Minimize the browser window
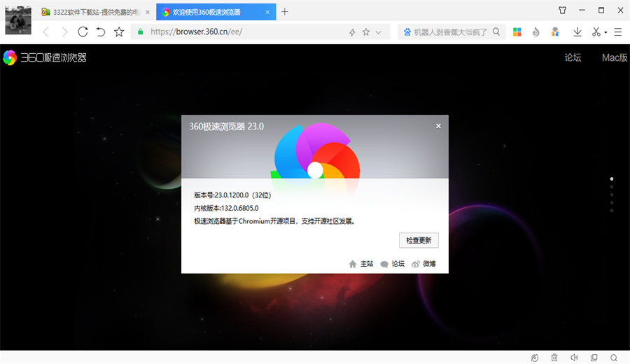Image resolution: width=630 pixels, height=364 pixels. 582,10
